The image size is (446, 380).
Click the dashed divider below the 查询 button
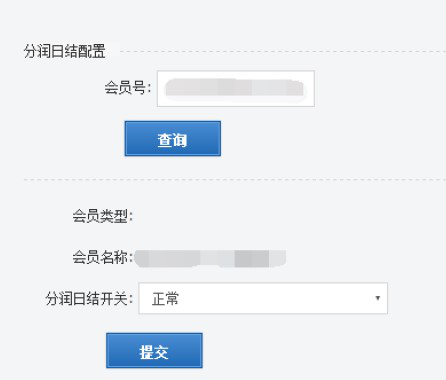point(235,179)
